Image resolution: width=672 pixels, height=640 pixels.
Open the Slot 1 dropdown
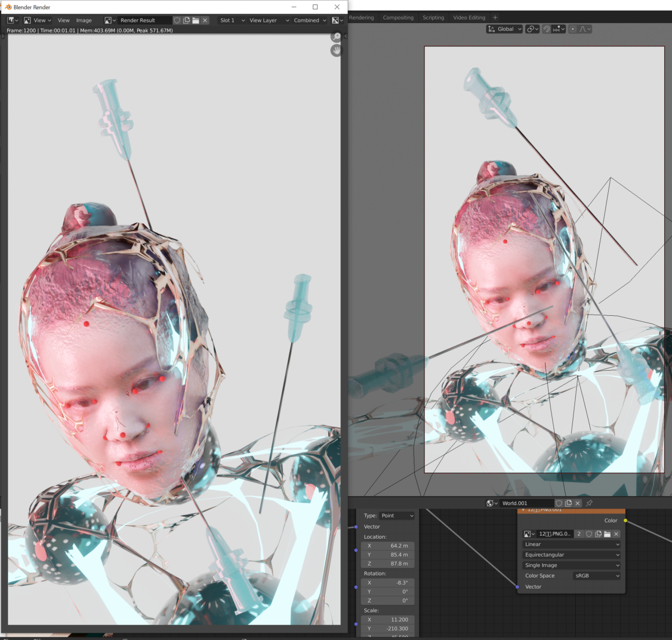coord(232,20)
